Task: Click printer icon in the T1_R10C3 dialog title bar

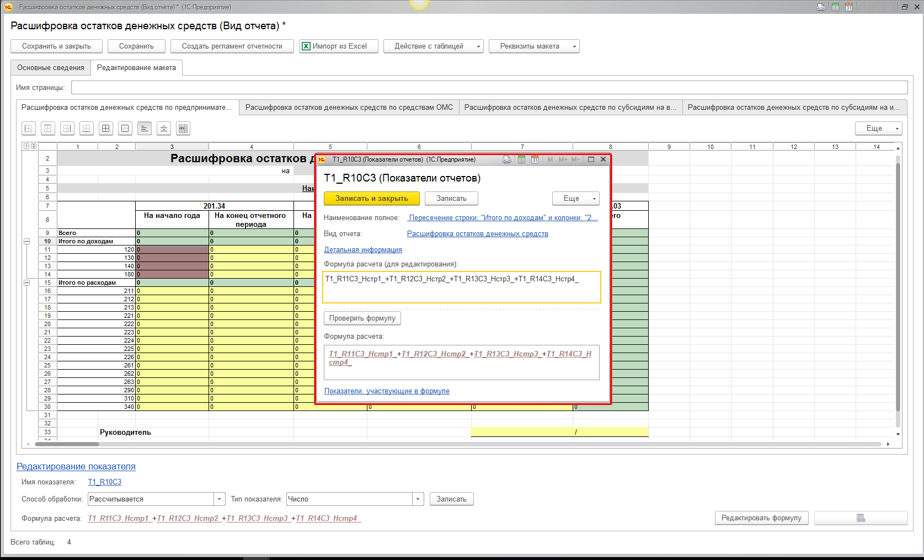Action: 507,159
